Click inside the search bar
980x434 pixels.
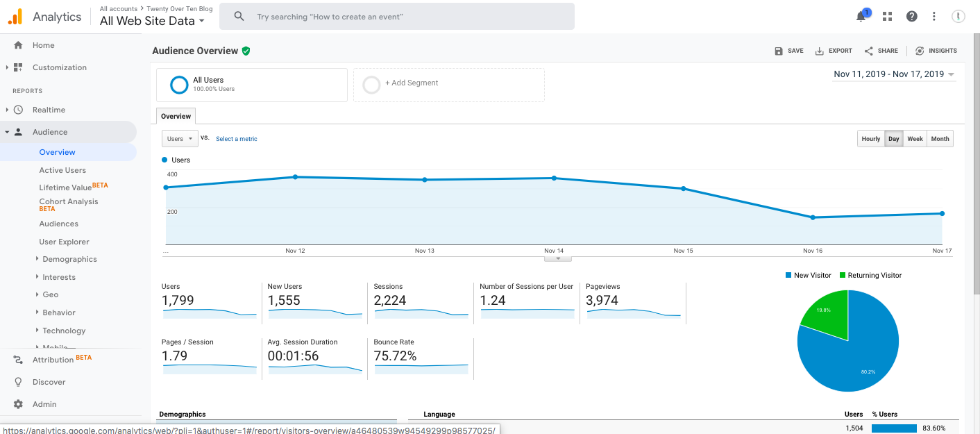pyautogui.click(x=396, y=16)
